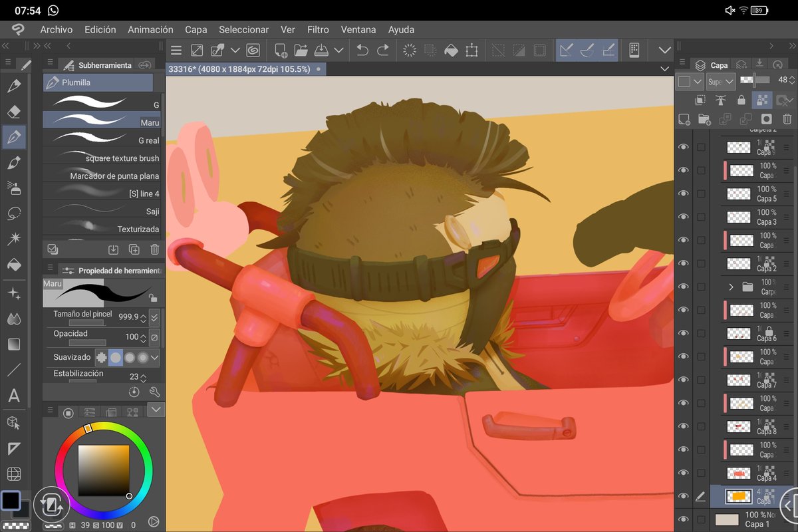The height and width of the screenshot is (532, 798).
Task: Open the Filtro menu
Action: [318, 29]
